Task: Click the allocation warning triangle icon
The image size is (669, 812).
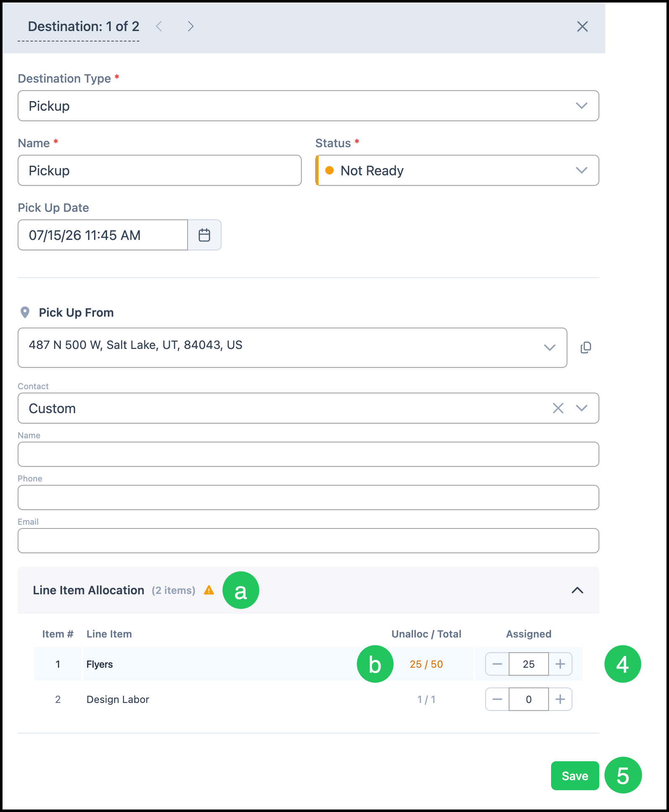Action: point(209,590)
